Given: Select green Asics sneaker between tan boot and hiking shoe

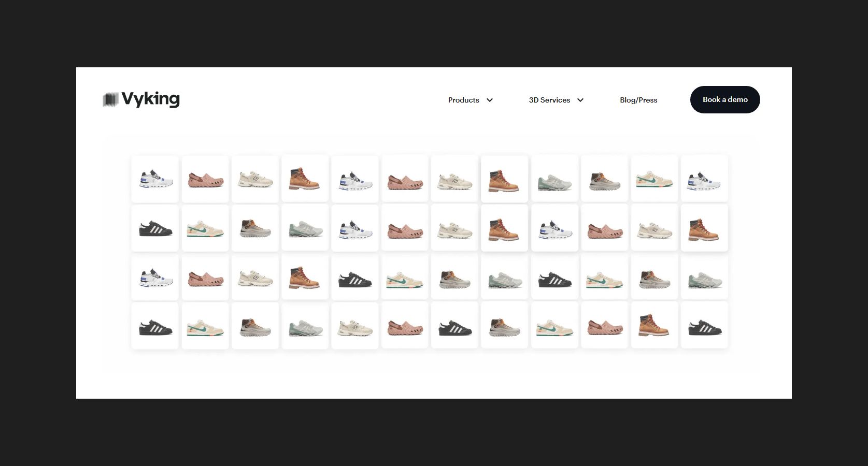Looking at the screenshot, I should point(554,179).
